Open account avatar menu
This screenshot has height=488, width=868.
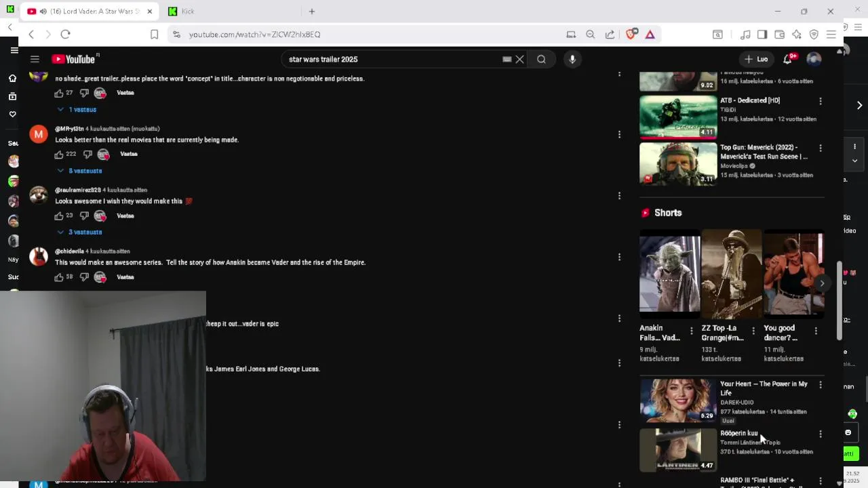[x=814, y=59]
